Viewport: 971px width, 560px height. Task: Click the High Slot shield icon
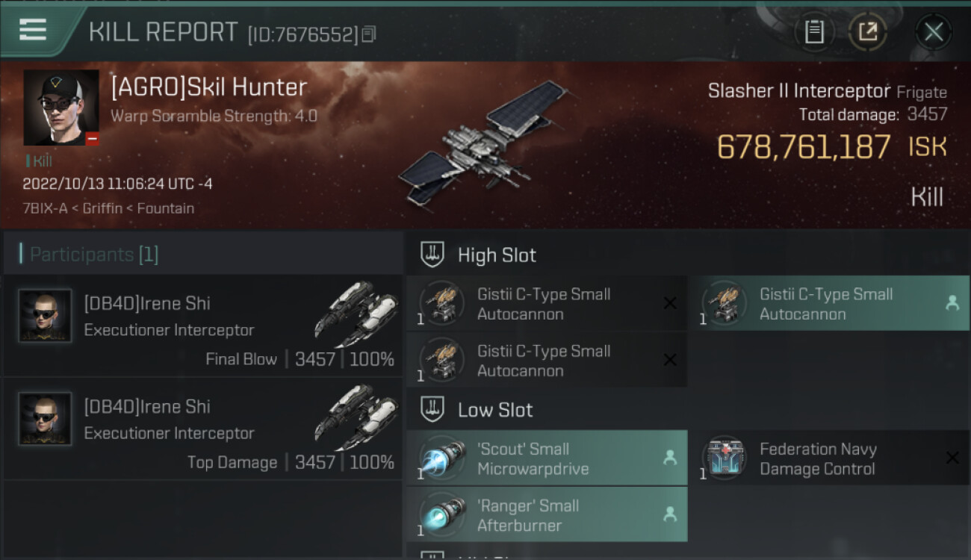click(x=433, y=255)
